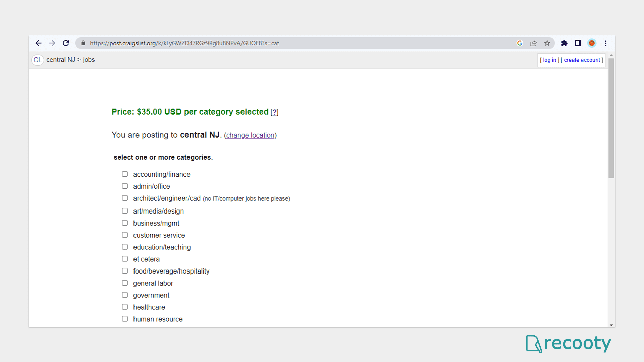Click the browser forward arrow
644x362 pixels.
pos(52,43)
